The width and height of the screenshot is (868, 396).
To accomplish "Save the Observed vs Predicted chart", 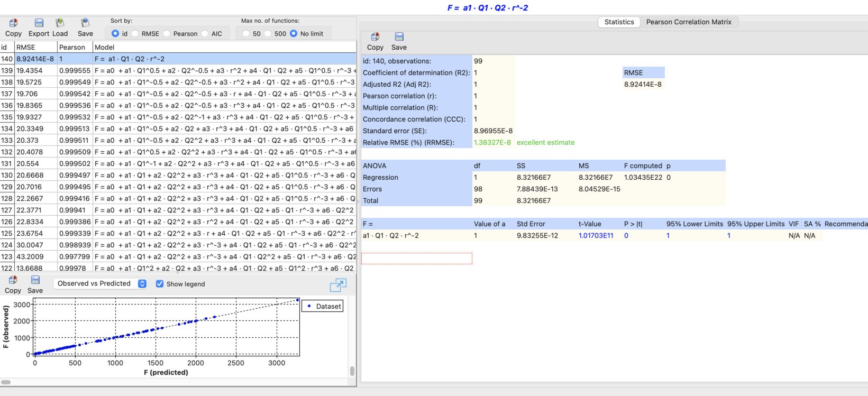I will coord(35,280).
